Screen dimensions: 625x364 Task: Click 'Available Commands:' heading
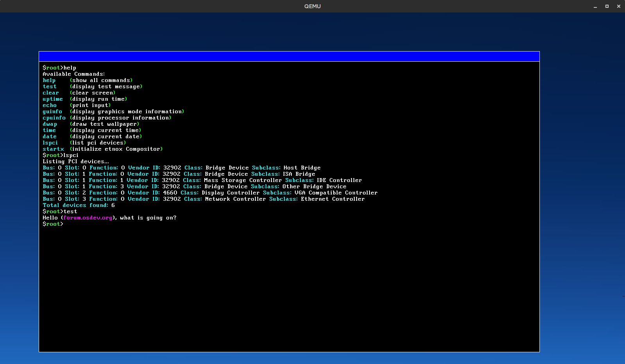74,74
